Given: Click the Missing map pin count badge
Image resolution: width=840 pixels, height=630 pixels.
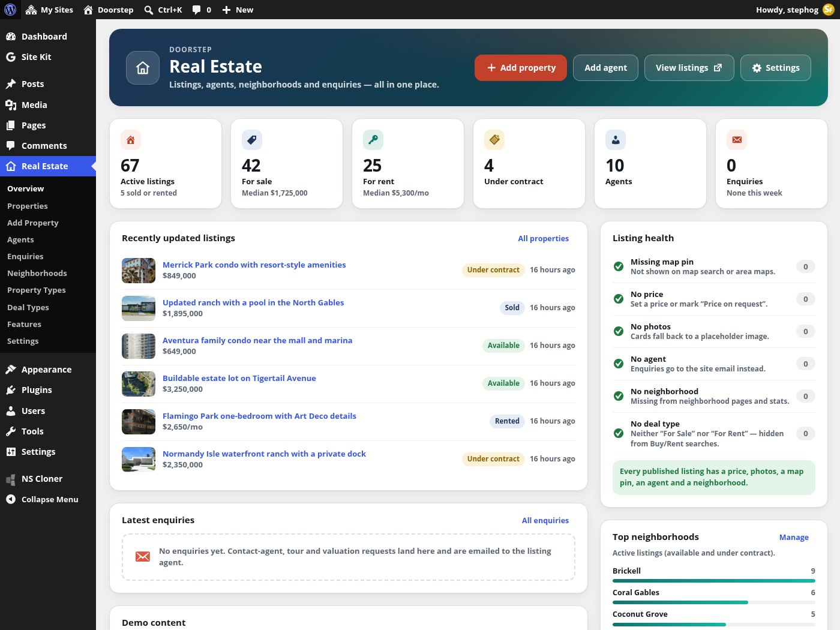Looking at the screenshot, I should [x=805, y=266].
